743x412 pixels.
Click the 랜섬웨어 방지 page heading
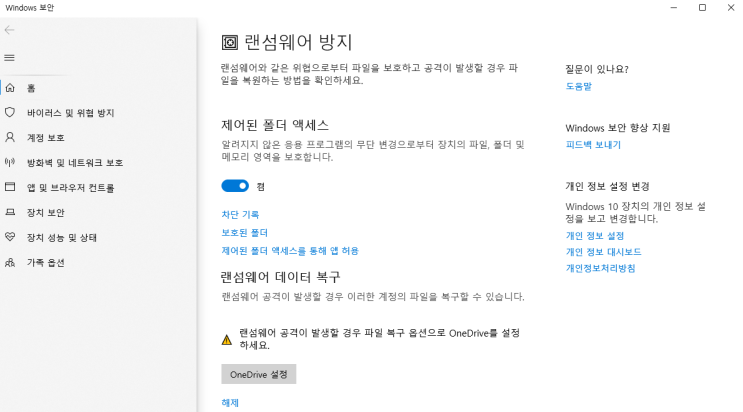298,42
